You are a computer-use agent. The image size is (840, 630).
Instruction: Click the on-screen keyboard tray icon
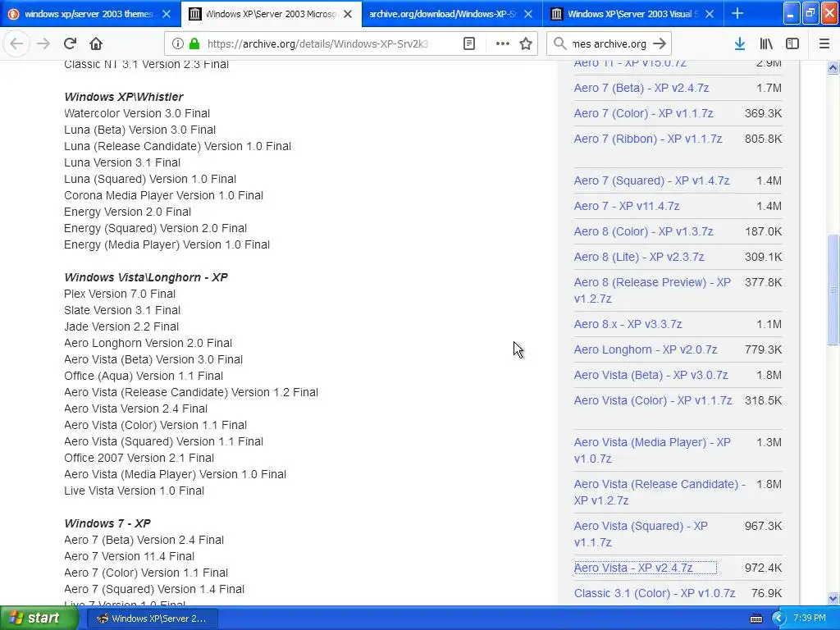[x=756, y=619]
